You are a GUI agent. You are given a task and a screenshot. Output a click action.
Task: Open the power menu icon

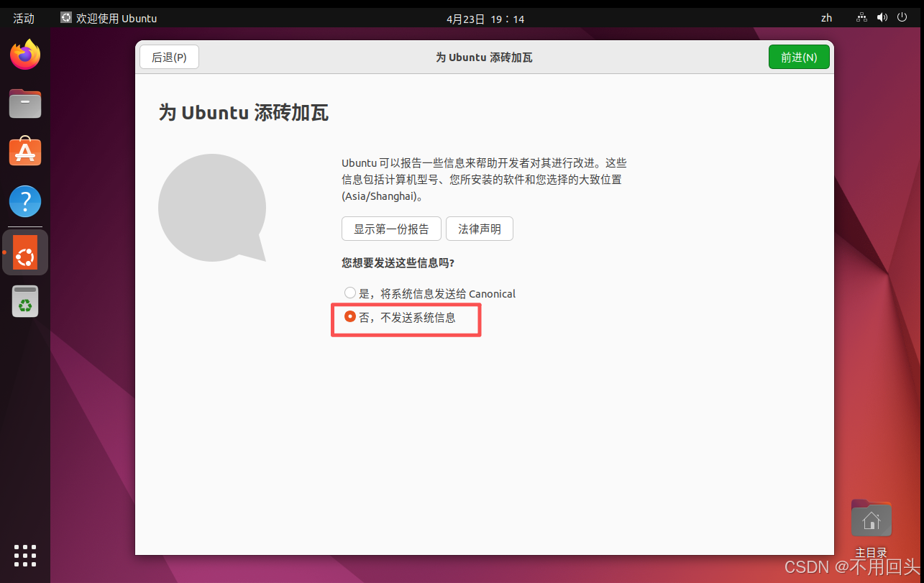[903, 18]
